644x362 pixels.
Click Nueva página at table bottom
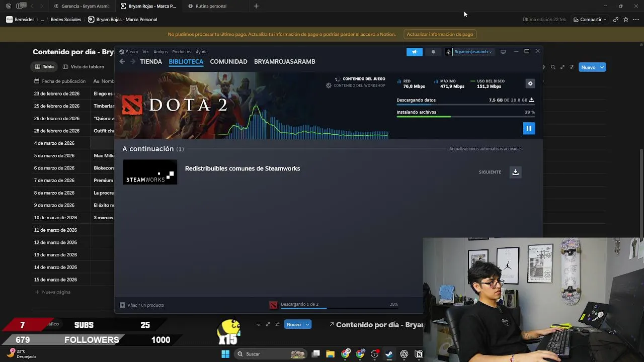53,292
